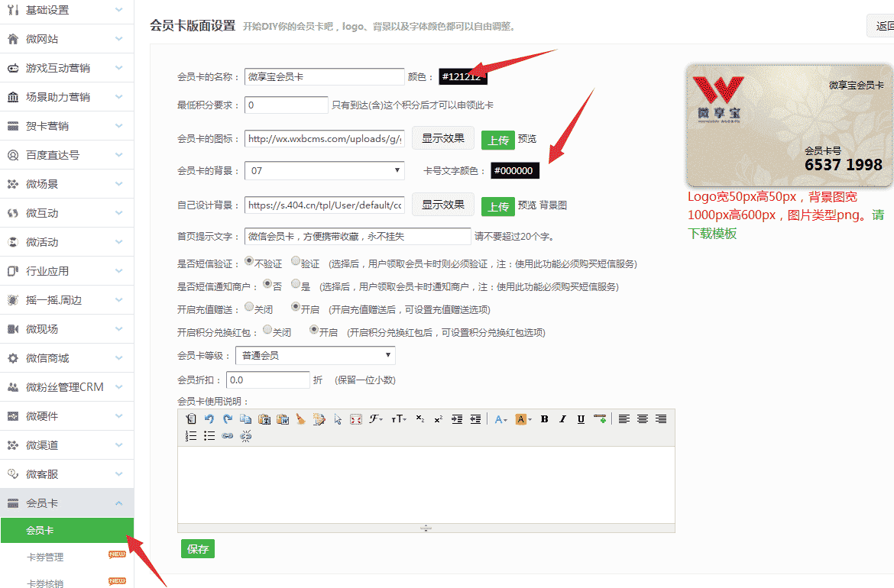Open the 微信商城 sidebar menu

[x=67, y=357]
